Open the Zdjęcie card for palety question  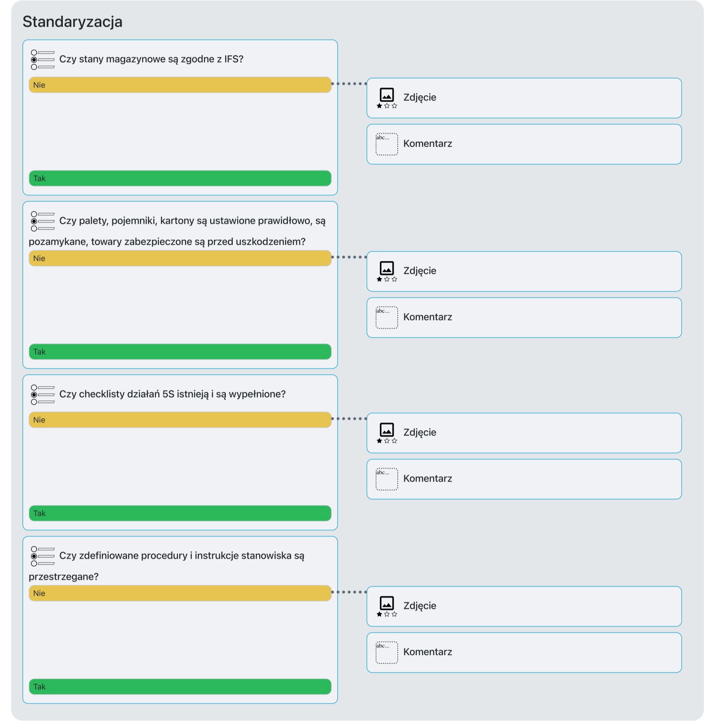(524, 272)
